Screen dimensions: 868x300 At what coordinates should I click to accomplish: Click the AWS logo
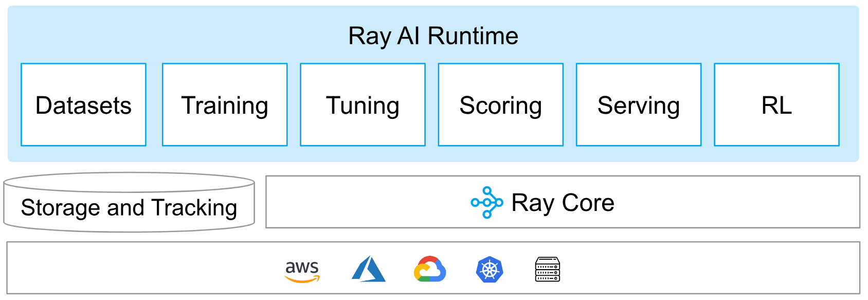[x=302, y=271]
